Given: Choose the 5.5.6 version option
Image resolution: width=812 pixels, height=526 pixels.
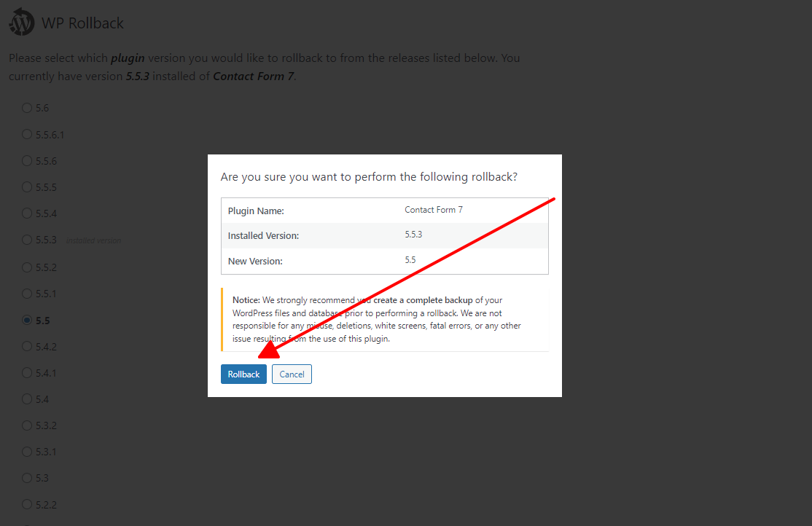Looking at the screenshot, I should [x=27, y=160].
